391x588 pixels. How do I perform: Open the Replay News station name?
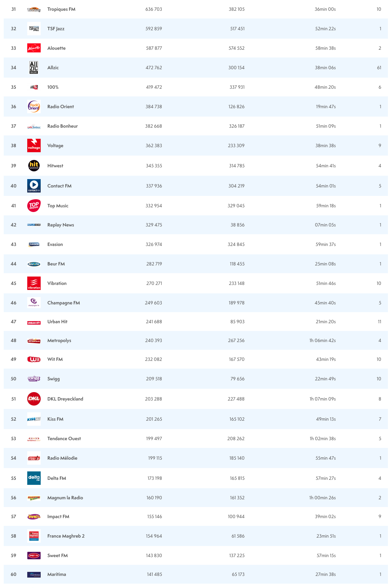[61, 225]
